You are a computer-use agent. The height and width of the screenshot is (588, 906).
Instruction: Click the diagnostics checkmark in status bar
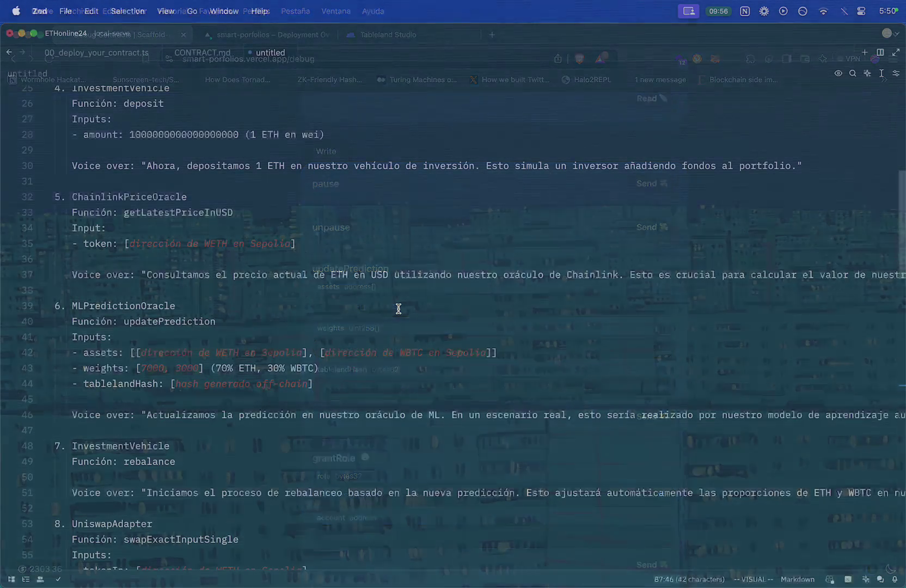coord(58,579)
